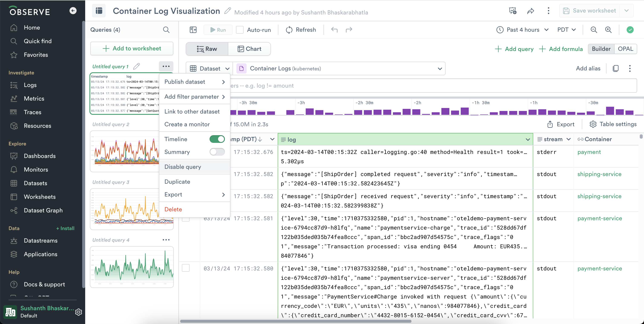This screenshot has height=324, width=644.
Task: Turn on the Summary toggle
Action: coord(217,152)
